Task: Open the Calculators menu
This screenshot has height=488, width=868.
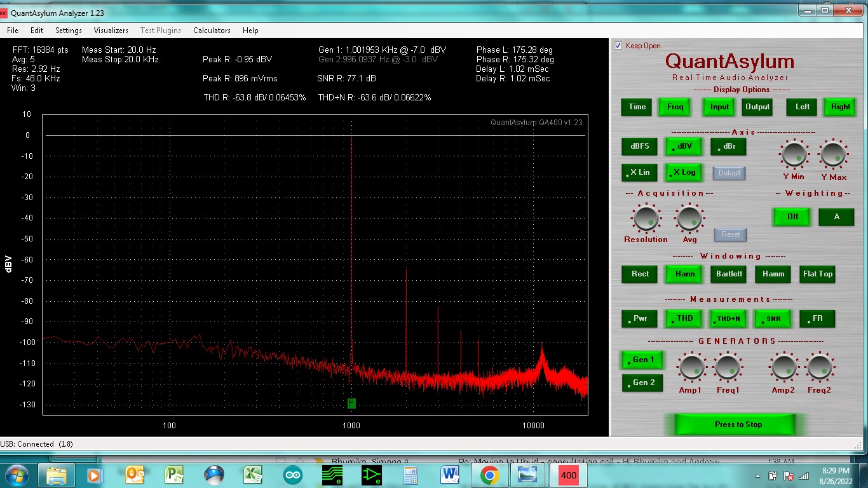Action: click(x=212, y=30)
